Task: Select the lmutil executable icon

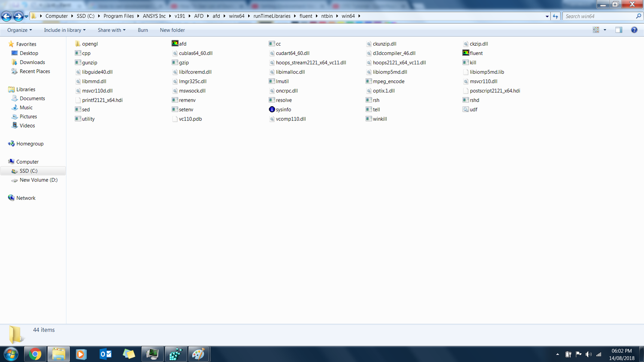Action: 272,81
